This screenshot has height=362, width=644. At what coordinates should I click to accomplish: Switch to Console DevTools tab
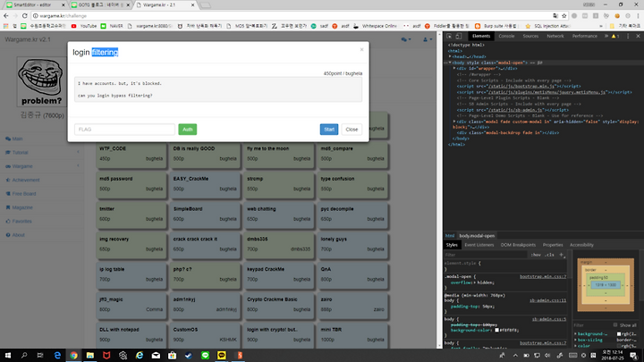pos(506,36)
